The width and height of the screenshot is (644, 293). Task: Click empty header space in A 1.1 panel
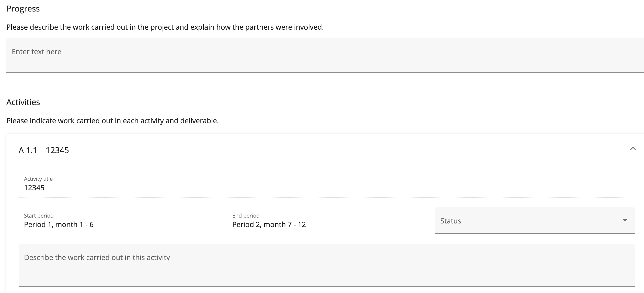coord(332,150)
